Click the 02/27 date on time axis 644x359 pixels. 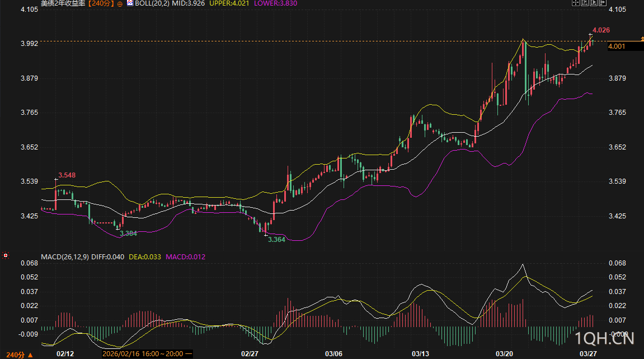click(x=250, y=354)
